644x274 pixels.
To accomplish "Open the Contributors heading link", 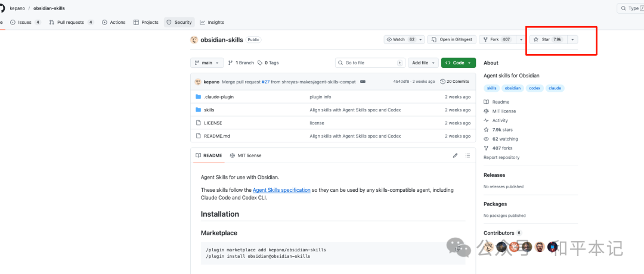I will coord(503,232).
